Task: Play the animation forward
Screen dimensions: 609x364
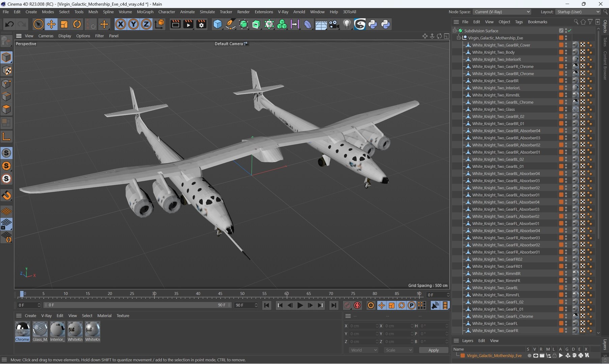Action: click(300, 305)
